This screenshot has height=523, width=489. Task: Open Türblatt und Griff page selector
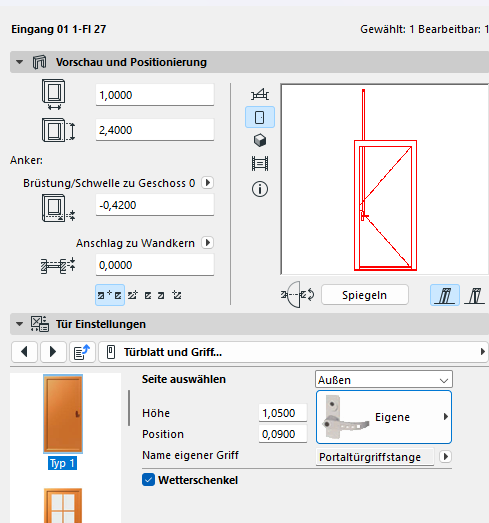point(294,352)
